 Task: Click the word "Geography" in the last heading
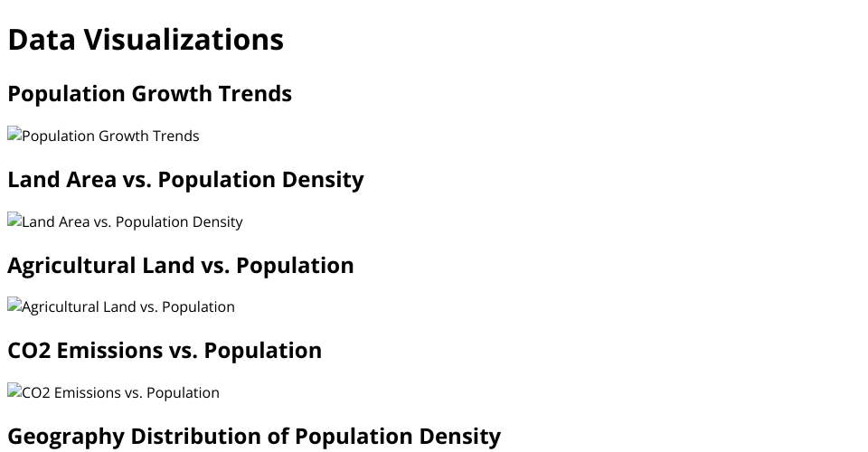[x=66, y=437]
